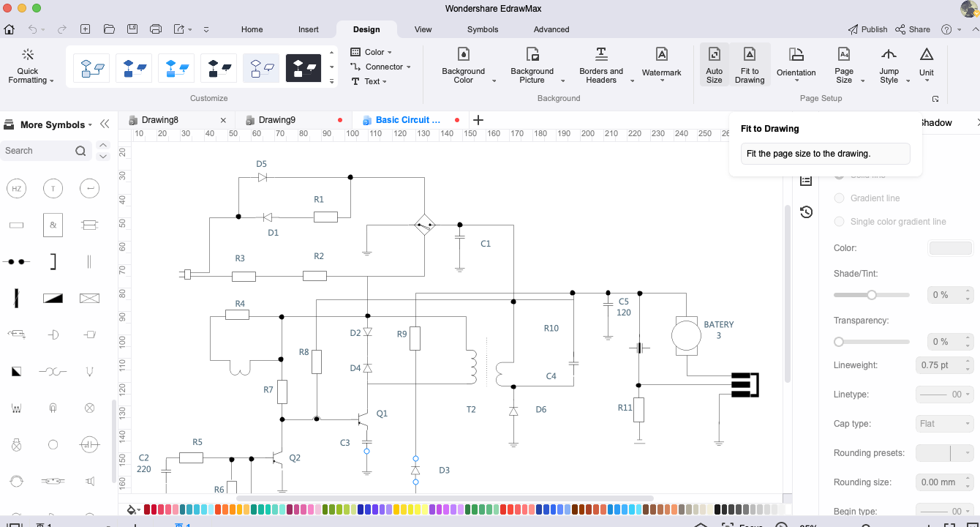
Task: Switch to the Advanced ribbon tab
Action: click(551, 29)
